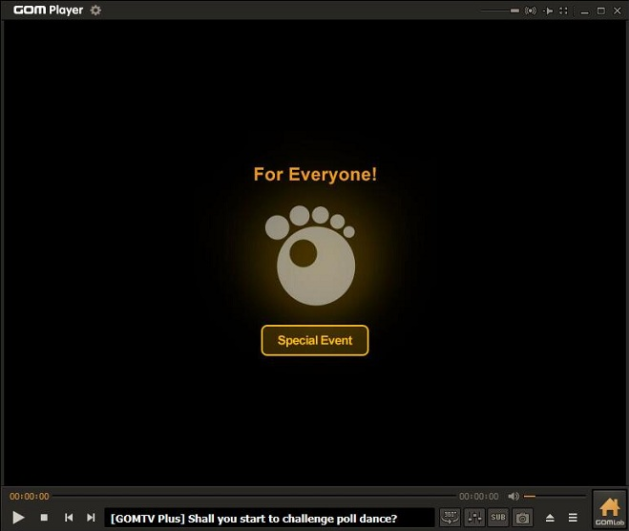Capture a screenshot with the camera icon
629x531 pixels.
522,517
